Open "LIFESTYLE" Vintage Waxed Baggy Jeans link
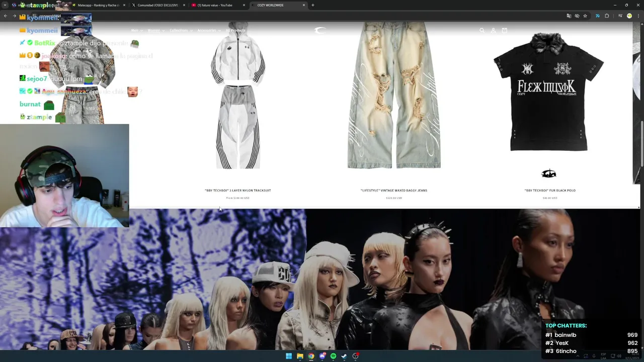The image size is (644, 362). [x=394, y=191]
